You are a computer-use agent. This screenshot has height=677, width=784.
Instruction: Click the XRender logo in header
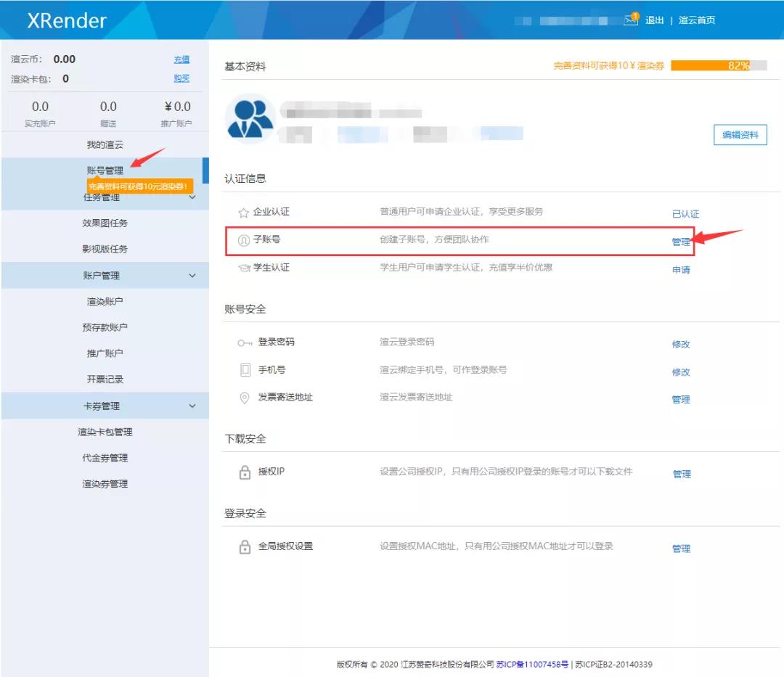[67, 20]
